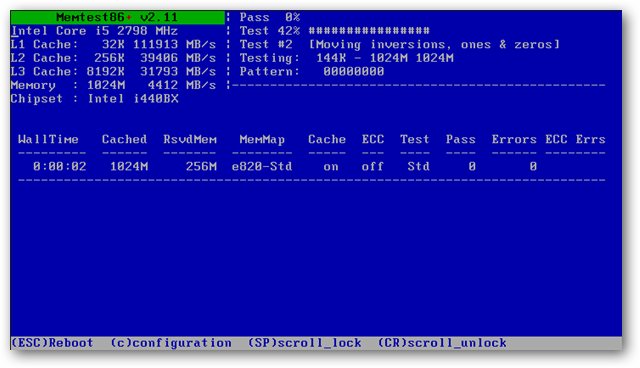Click the Errors column header
The height and width of the screenshot is (368, 640).
pos(514,140)
